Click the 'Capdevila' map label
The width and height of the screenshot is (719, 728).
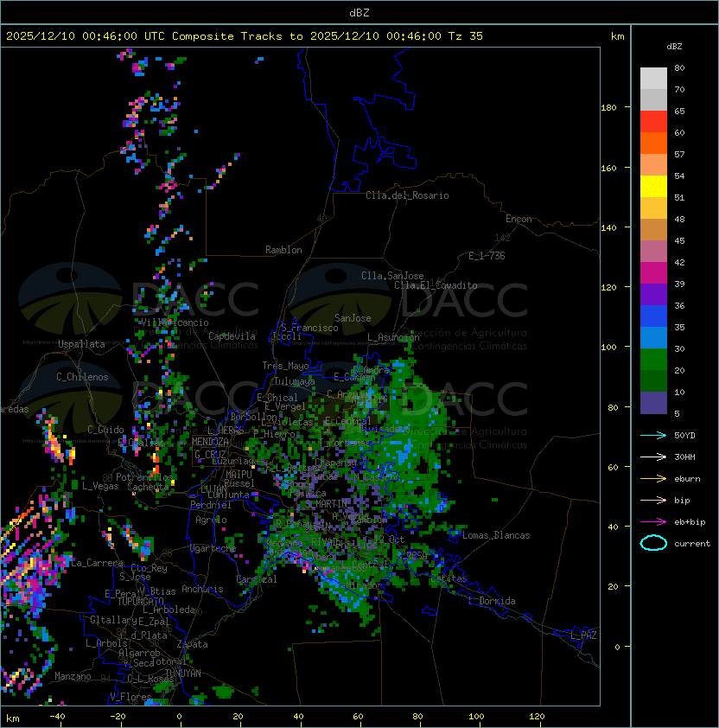pyautogui.click(x=232, y=336)
